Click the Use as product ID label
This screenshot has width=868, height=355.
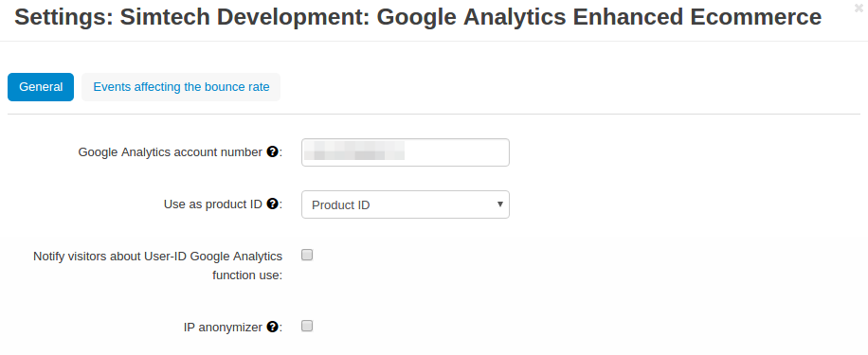point(212,204)
